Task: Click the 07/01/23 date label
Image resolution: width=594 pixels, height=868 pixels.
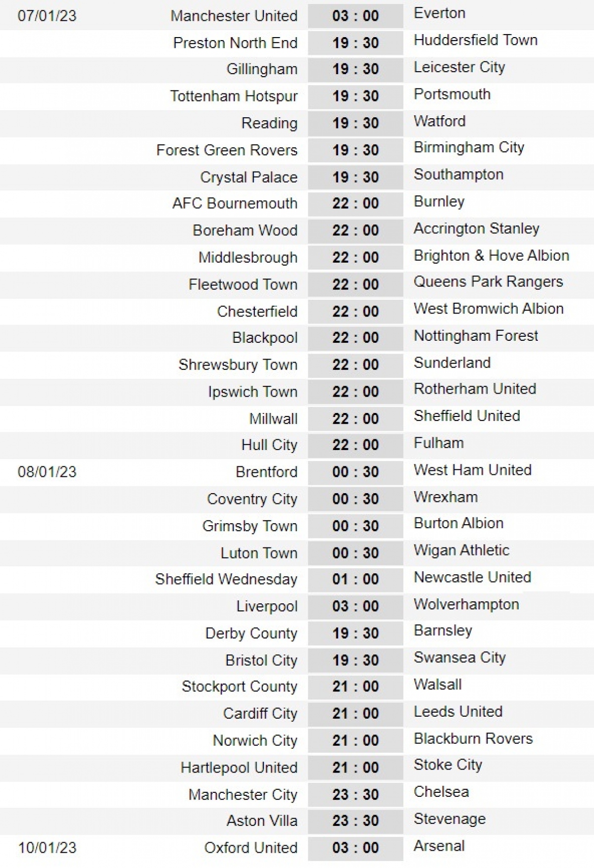Action: coord(47,16)
